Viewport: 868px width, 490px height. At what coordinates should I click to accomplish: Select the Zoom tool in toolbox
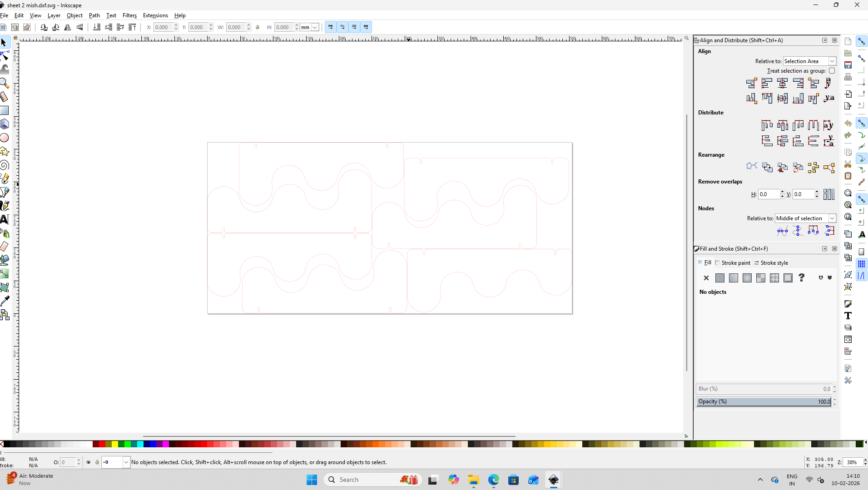point(4,83)
